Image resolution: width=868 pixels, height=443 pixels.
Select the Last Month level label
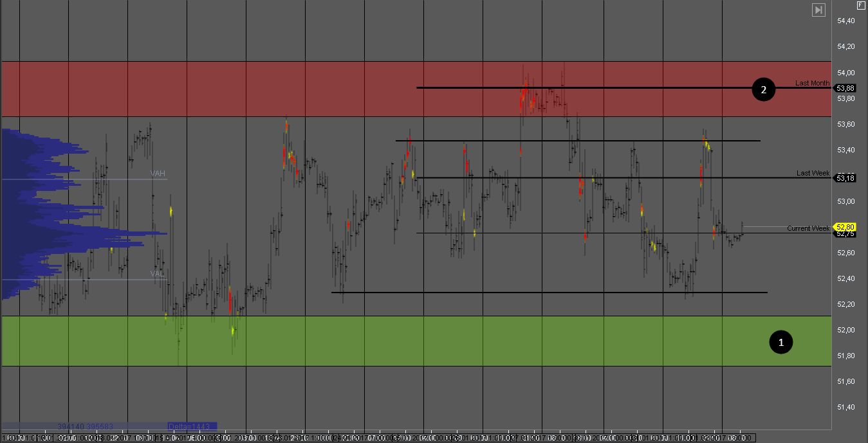pyautogui.click(x=812, y=83)
